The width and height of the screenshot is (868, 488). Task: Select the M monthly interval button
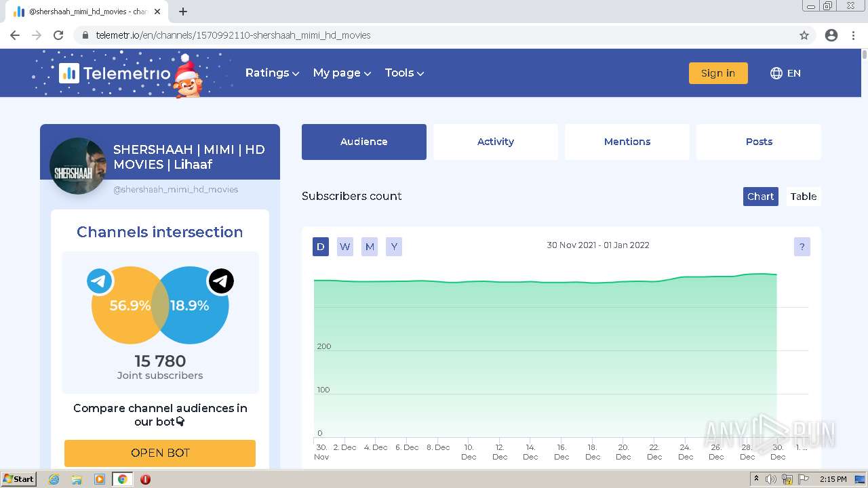(x=370, y=247)
